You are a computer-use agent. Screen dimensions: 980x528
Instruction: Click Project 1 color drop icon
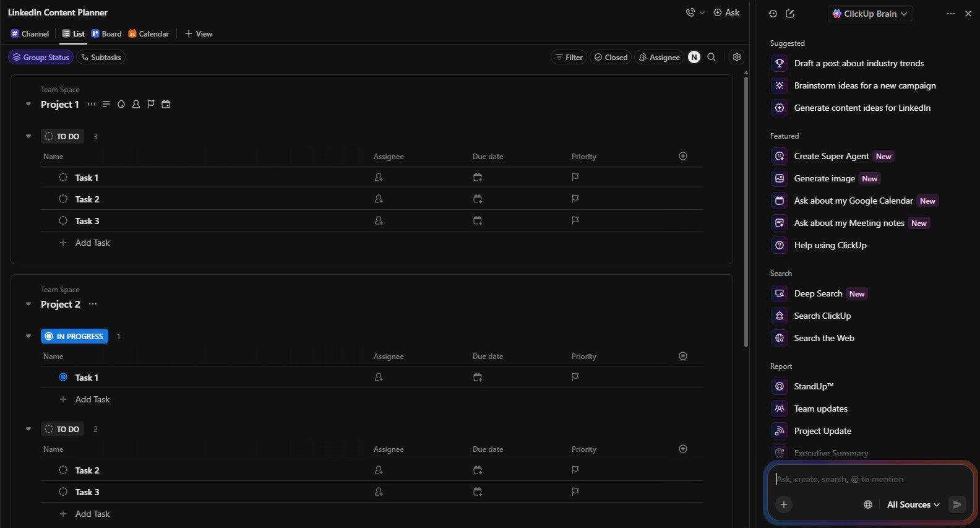[121, 104]
